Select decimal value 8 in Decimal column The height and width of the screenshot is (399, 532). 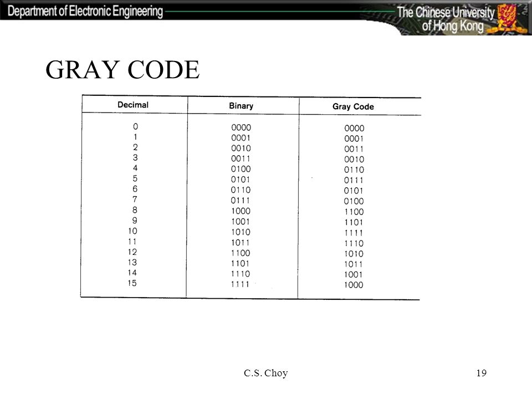(x=135, y=210)
